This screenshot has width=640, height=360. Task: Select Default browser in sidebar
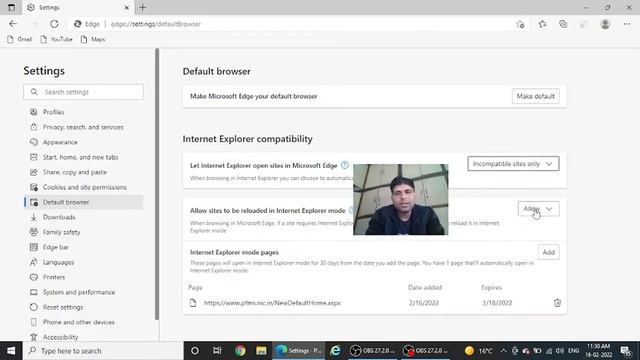84,202
